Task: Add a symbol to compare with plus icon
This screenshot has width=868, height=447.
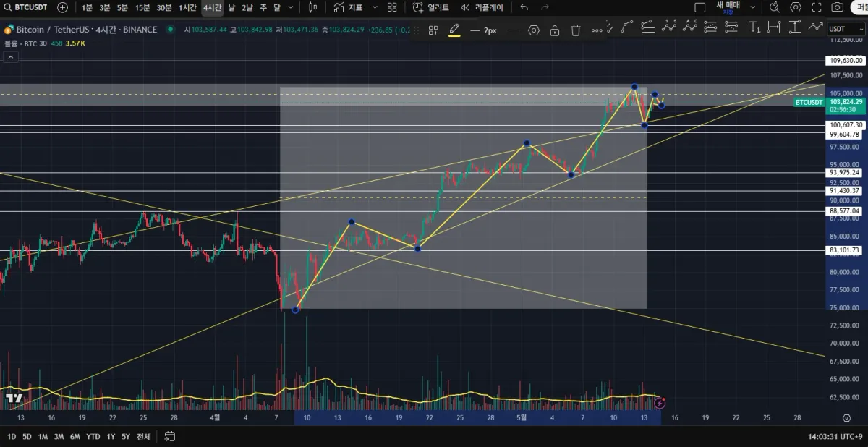Action: 63,7
